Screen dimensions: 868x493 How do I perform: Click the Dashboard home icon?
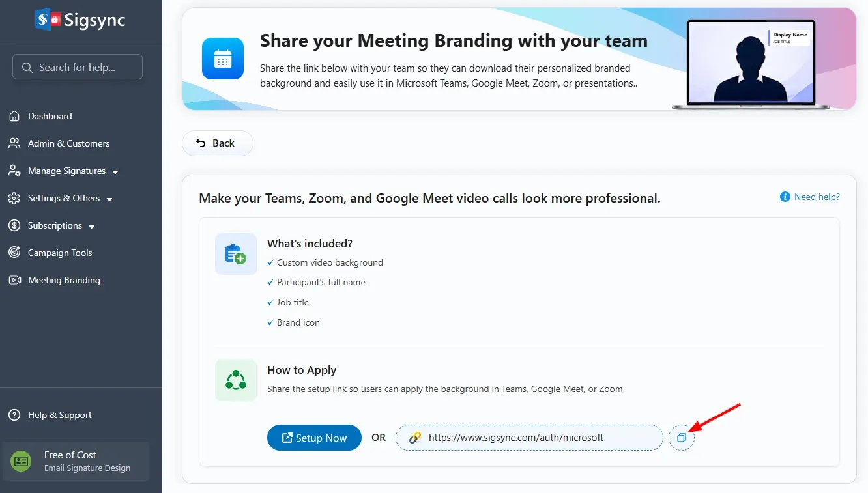(x=14, y=116)
